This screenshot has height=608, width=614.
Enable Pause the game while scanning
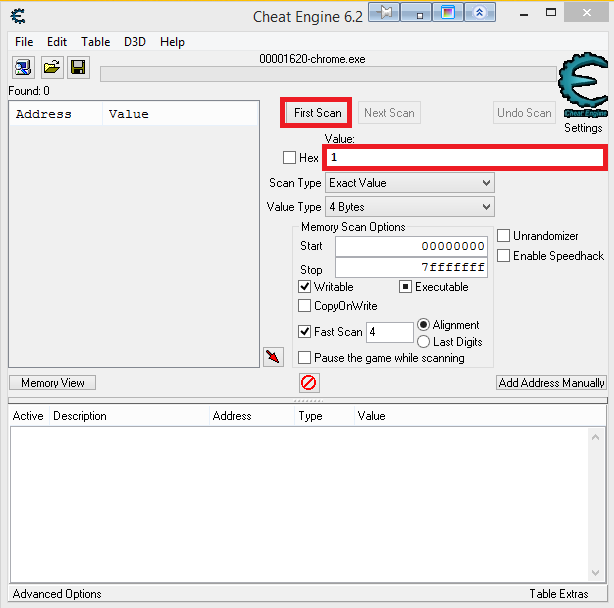click(x=304, y=357)
